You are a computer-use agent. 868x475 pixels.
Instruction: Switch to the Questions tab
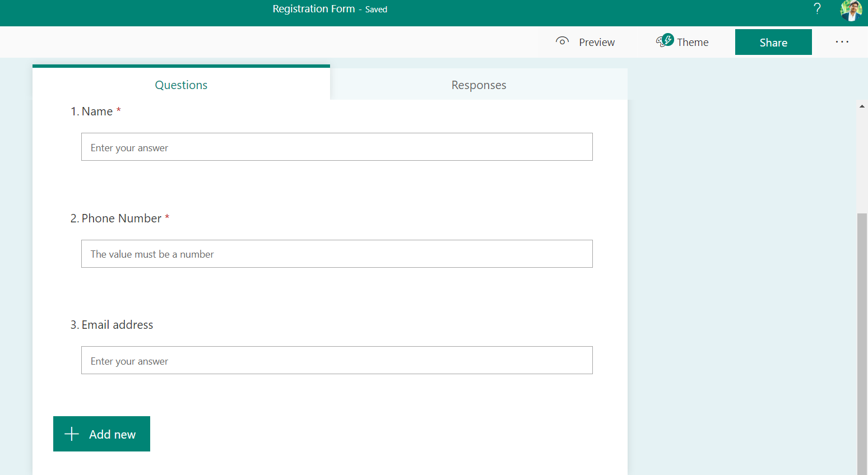point(181,83)
